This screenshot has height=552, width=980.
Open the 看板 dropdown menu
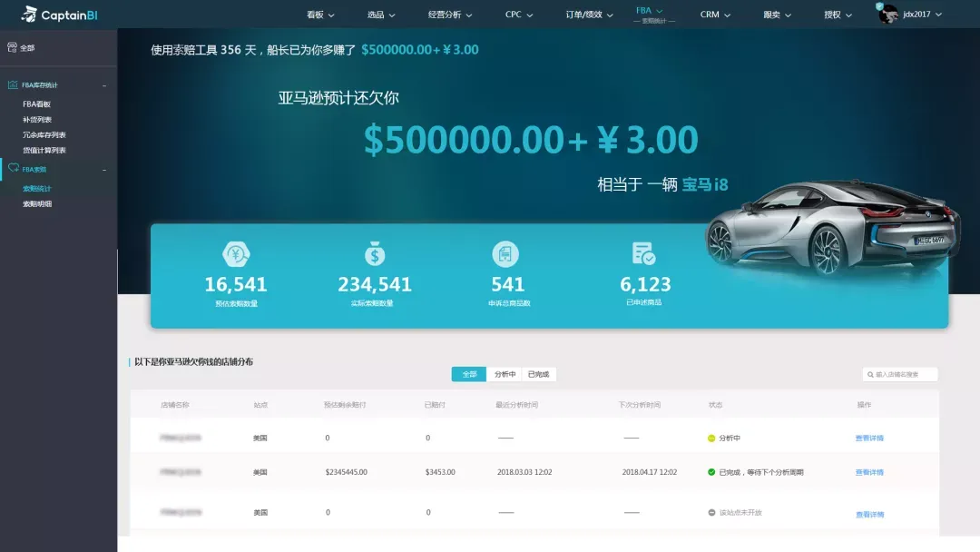click(x=320, y=15)
